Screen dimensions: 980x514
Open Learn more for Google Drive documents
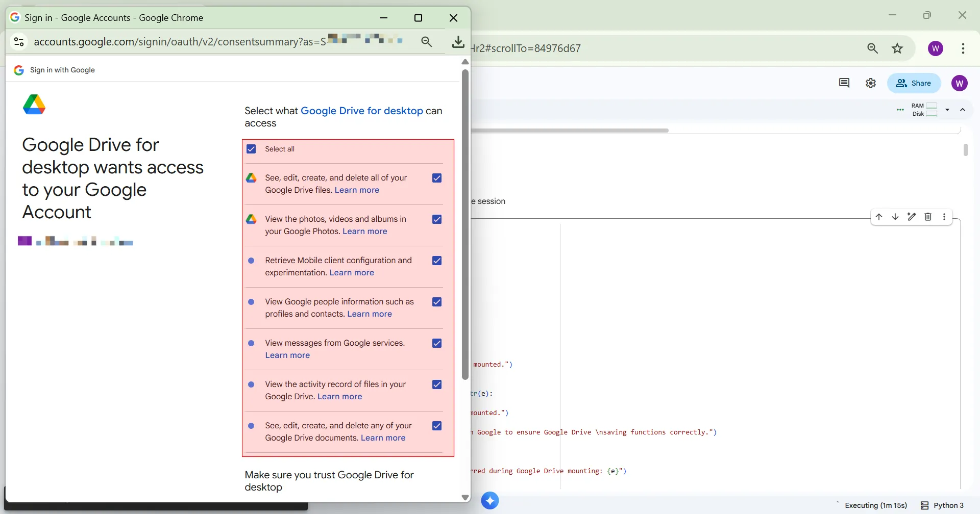(x=383, y=438)
